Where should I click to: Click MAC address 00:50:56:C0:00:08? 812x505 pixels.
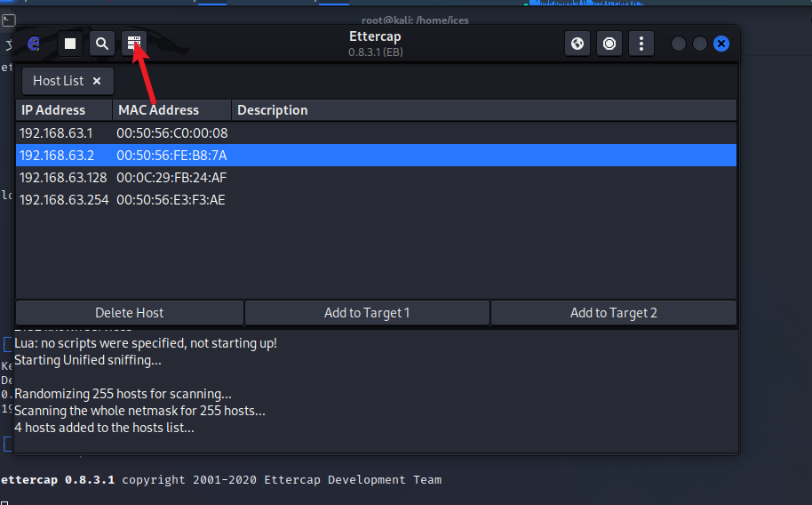coord(172,133)
